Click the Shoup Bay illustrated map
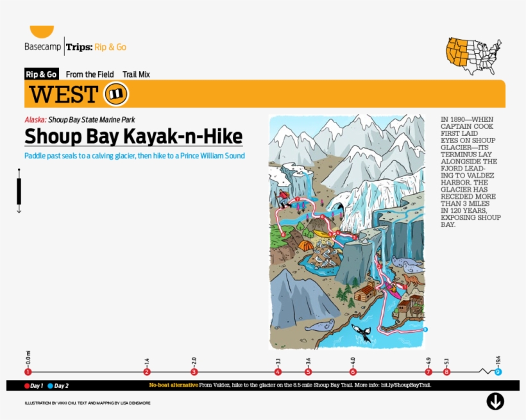The width and height of the screenshot is (526, 420). coord(347,232)
